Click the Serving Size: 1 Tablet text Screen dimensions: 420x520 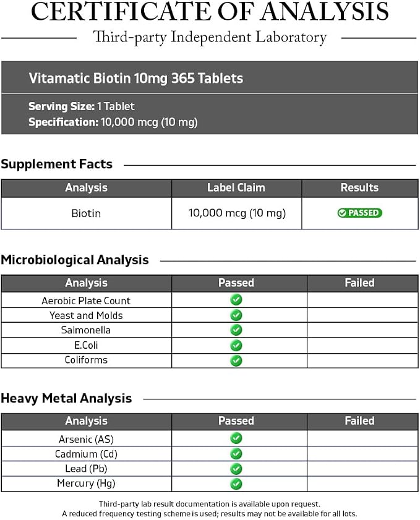click(x=81, y=106)
